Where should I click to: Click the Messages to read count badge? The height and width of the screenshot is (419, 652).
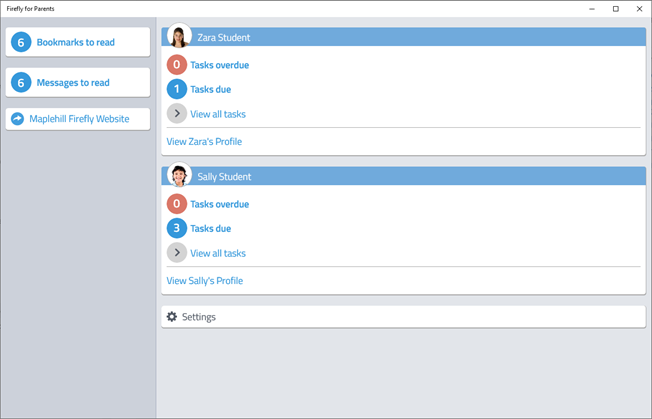coord(21,82)
